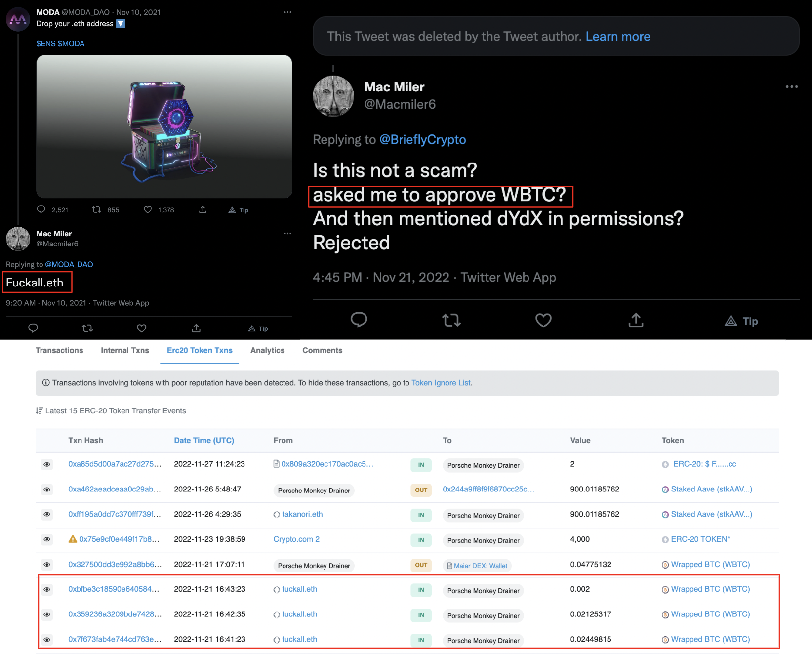Toggle the eye icon for the 0x327500dd3e992a8bb6 row

coord(47,564)
